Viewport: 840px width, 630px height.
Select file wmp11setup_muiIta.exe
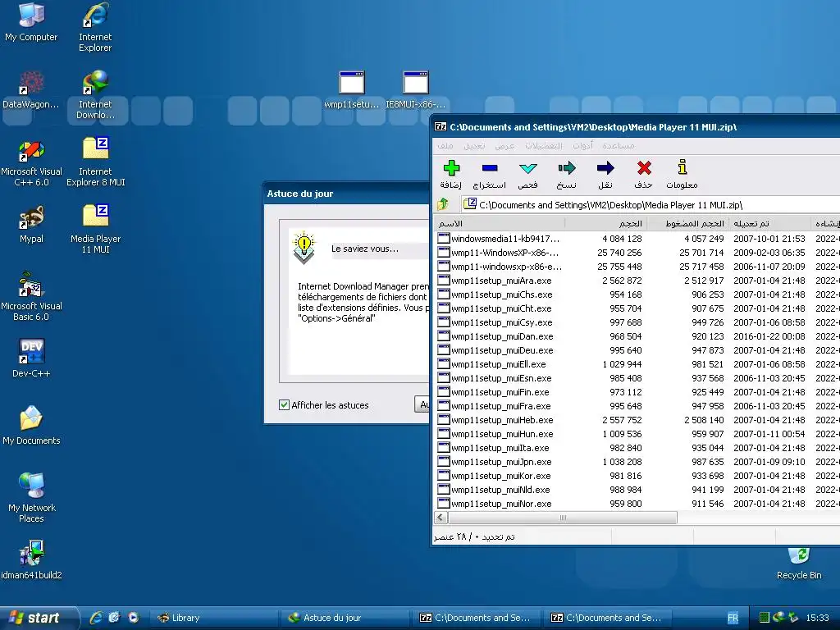500,447
